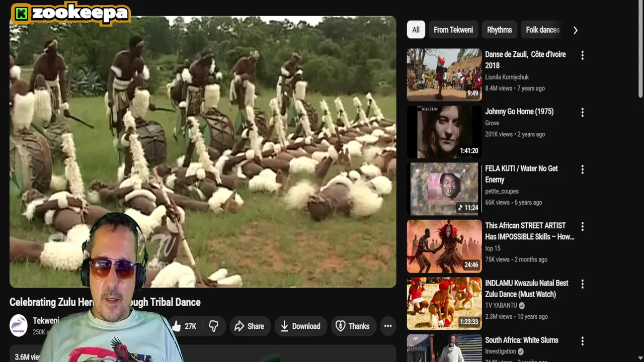The width and height of the screenshot is (644, 362).
Task: Click title INDLAMU Kwazulu Natal Best Zulu Dance
Action: point(527,289)
